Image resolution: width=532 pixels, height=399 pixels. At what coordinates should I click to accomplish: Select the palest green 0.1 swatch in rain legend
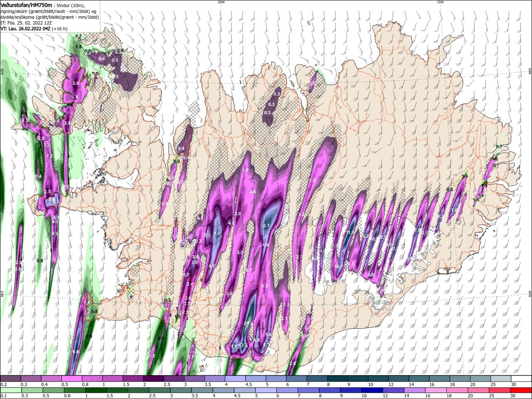point(11,391)
